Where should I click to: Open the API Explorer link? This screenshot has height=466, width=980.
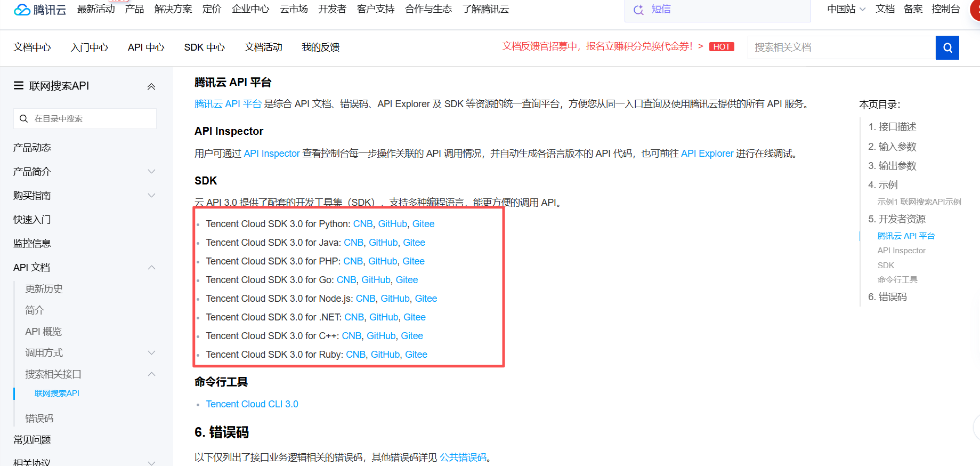(x=707, y=154)
